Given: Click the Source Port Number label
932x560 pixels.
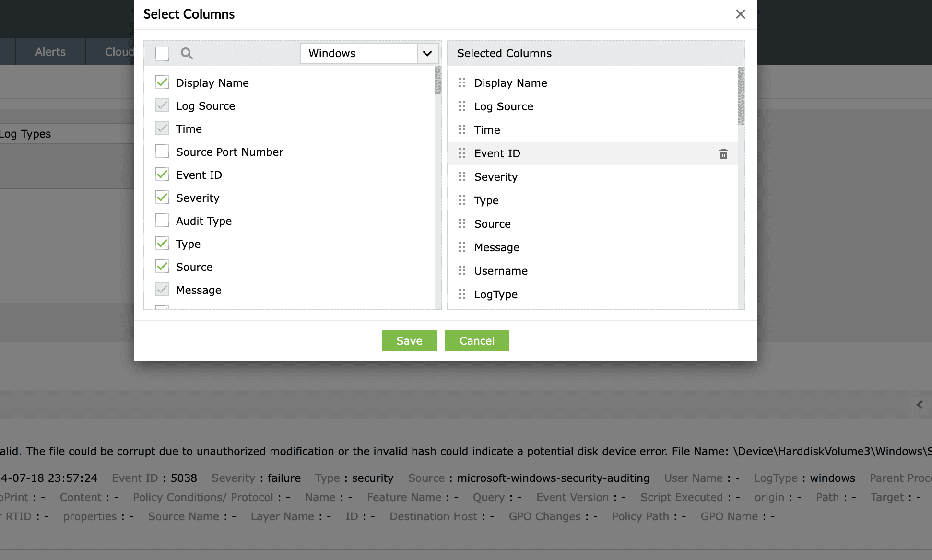Looking at the screenshot, I should point(230,152).
